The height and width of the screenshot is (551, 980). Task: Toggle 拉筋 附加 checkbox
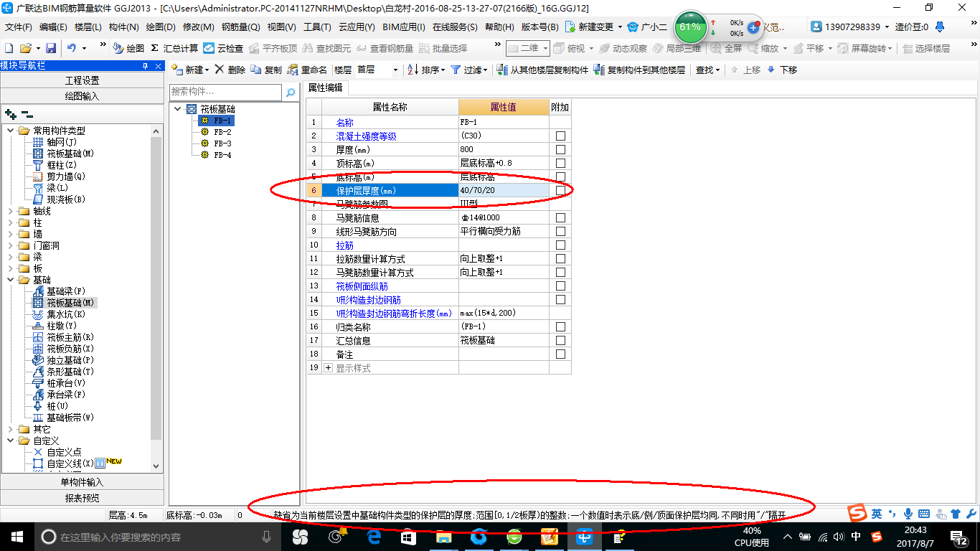point(560,245)
